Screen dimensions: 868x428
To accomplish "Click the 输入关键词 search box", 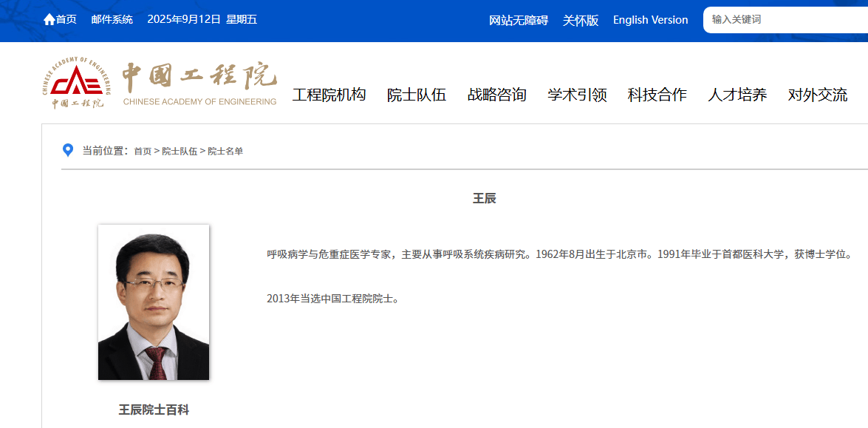I will (783, 20).
